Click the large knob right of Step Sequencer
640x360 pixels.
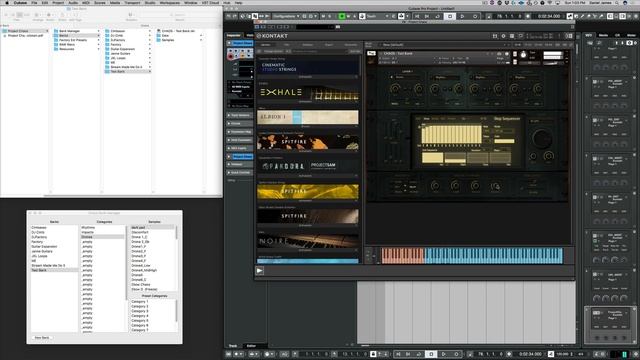pyautogui.click(x=542, y=138)
